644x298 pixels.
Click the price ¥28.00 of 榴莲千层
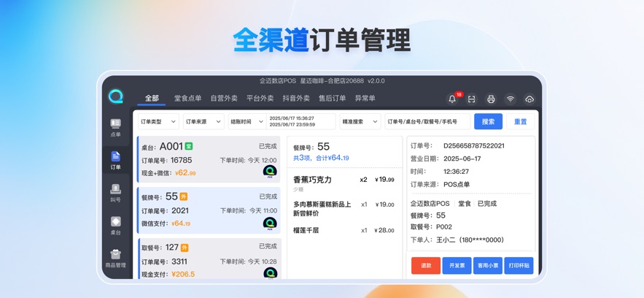(384, 230)
